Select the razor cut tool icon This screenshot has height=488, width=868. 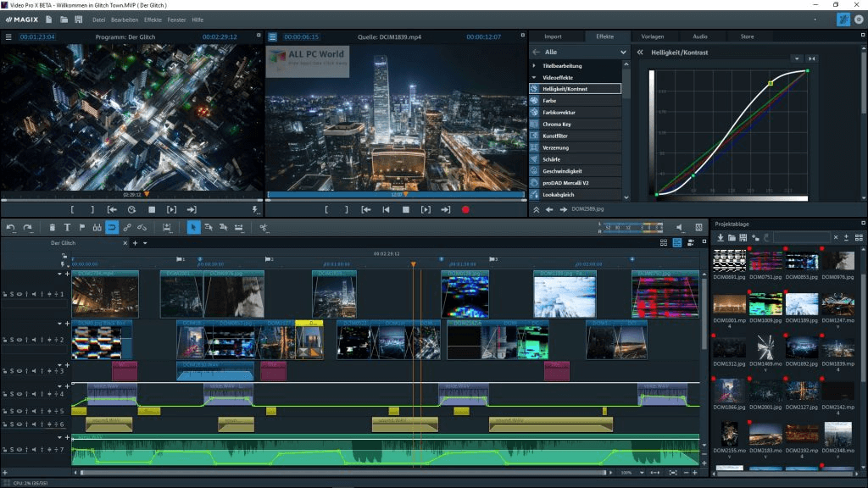264,228
